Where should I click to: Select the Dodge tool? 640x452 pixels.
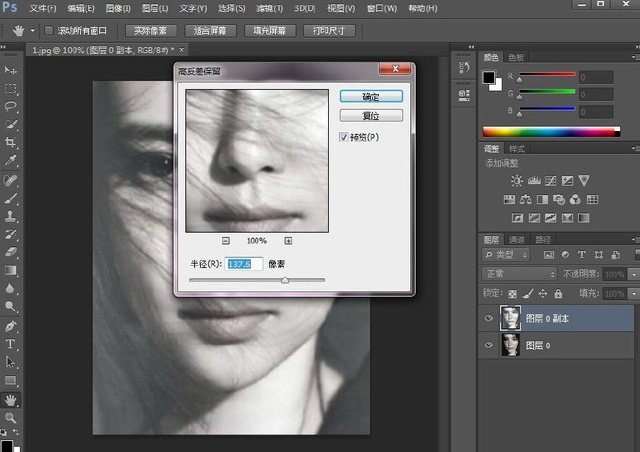pos(11,306)
